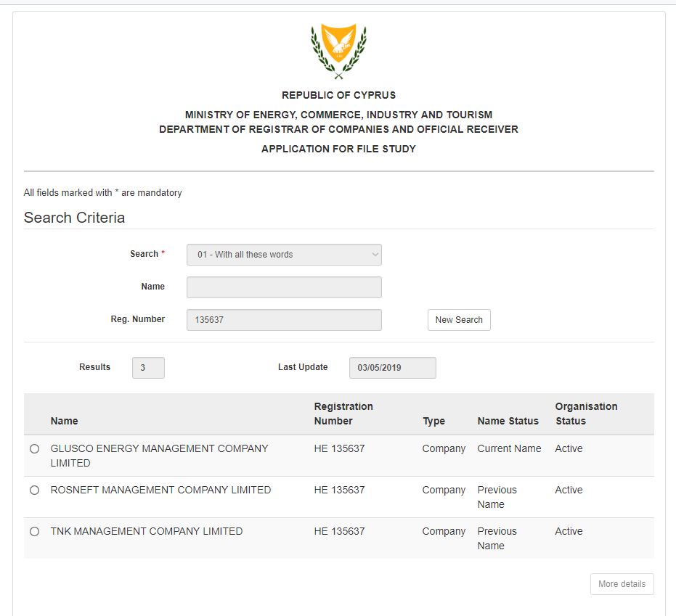Click Company type in TNK row
Screen dimensions: 676x616
tap(444, 532)
